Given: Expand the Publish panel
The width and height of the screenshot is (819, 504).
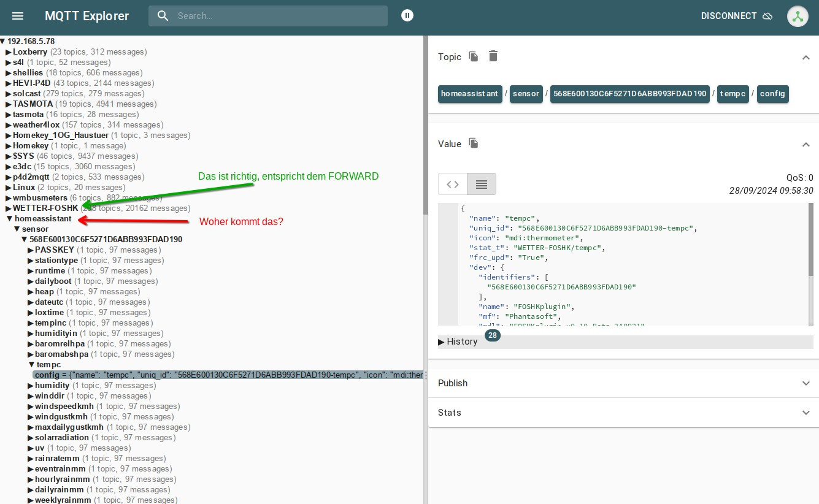Looking at the screenshot, I should (806, 383).
